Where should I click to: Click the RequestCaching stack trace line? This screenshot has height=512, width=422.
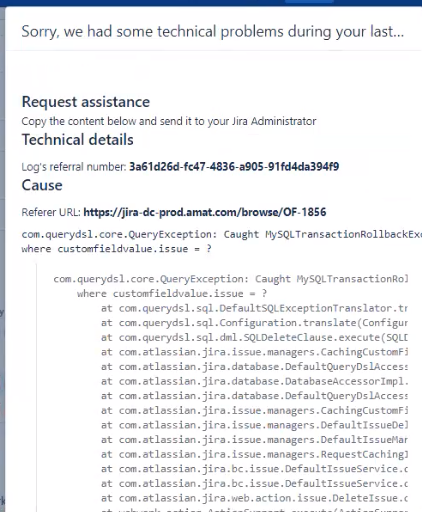[254, 454]
